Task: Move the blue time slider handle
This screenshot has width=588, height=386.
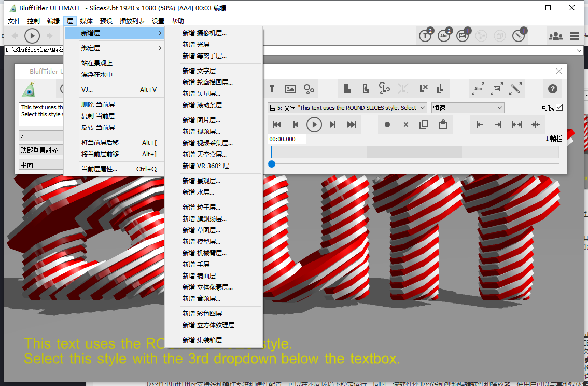Action: [272, 164]
